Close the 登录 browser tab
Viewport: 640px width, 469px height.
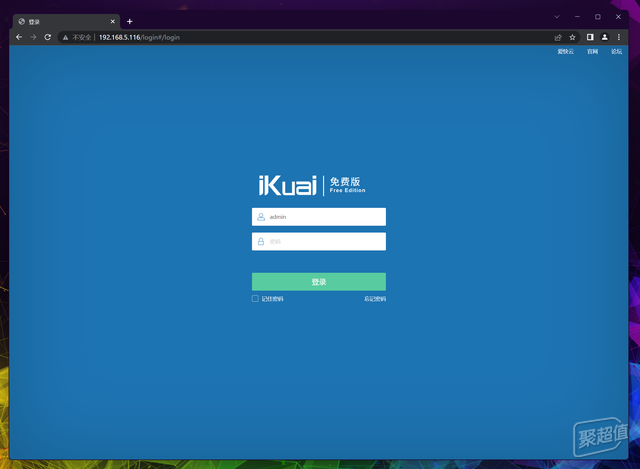tap(113, 21)
